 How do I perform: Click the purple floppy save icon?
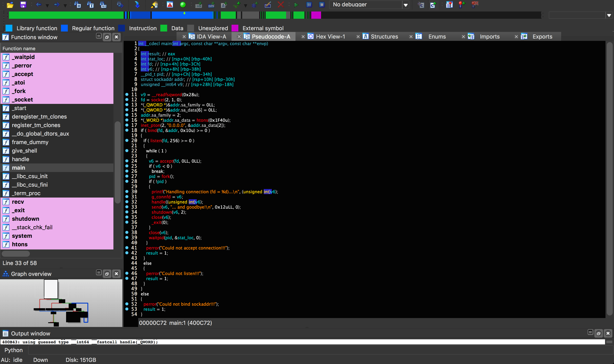[x=23, y=4]
